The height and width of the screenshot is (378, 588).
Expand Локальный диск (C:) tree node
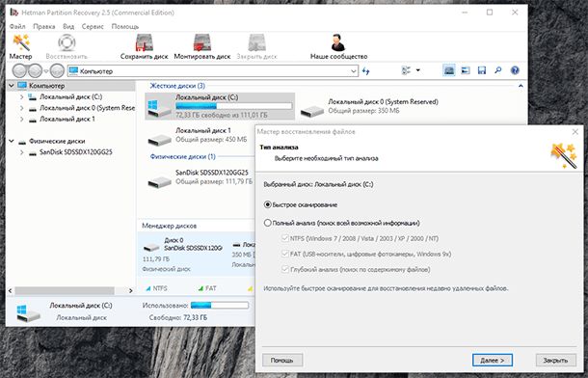pyautogui.click(x=22, y=96)
